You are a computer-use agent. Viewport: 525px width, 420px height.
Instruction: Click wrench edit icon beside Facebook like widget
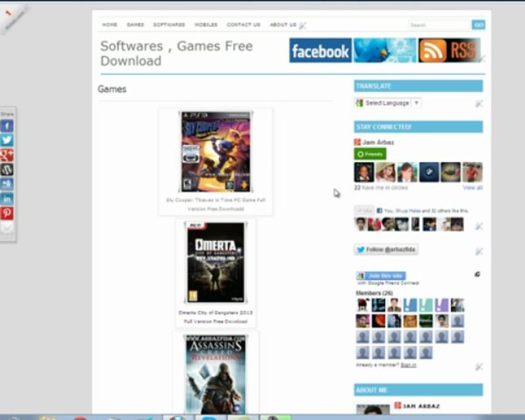(479, 226)
